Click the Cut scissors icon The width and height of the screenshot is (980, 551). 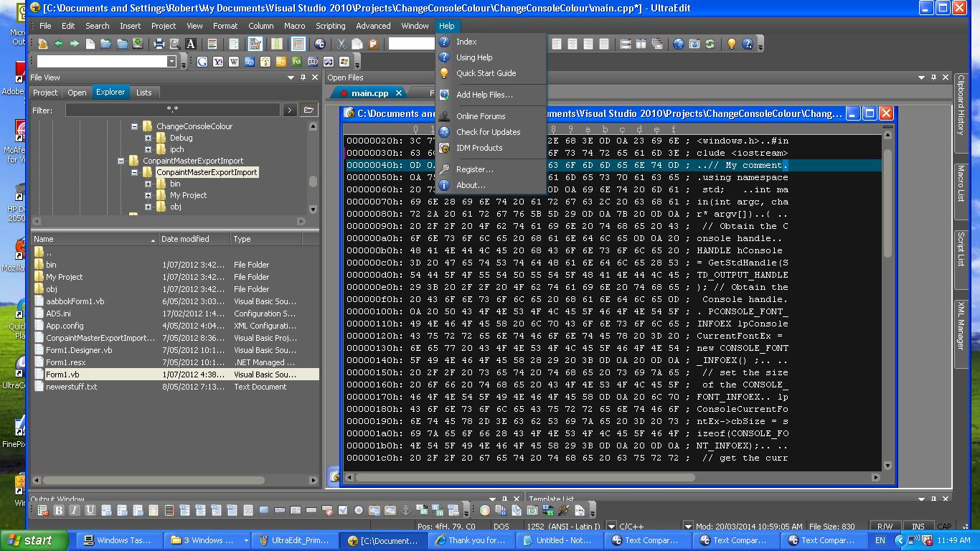click(341, 44)
